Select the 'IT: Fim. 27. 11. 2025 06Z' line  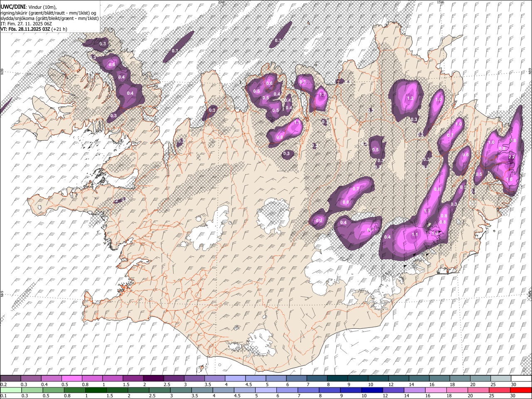(x=26, y=24)
